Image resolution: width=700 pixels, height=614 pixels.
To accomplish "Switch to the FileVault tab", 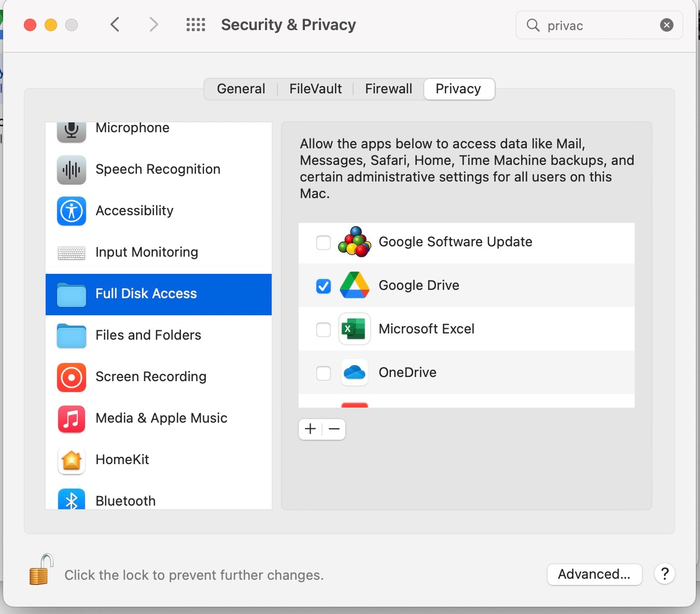I will click(316, 89).
